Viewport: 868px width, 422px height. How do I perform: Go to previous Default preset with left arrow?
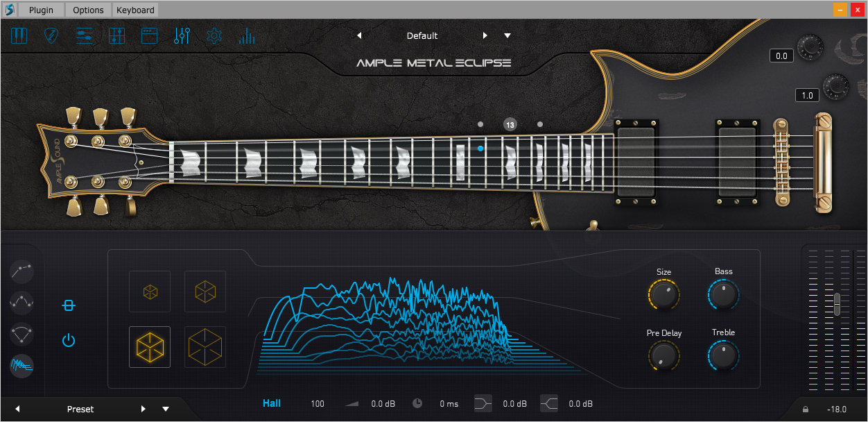click(359, 35)
